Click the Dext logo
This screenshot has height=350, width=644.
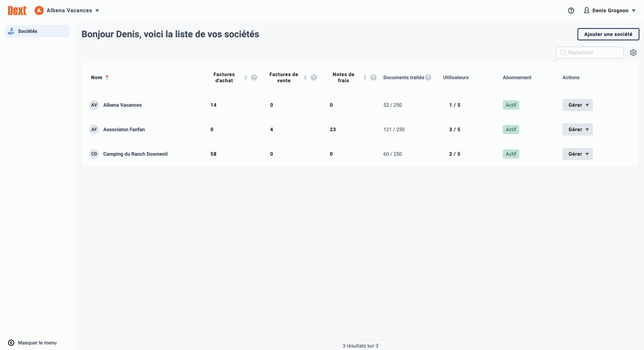17,11
